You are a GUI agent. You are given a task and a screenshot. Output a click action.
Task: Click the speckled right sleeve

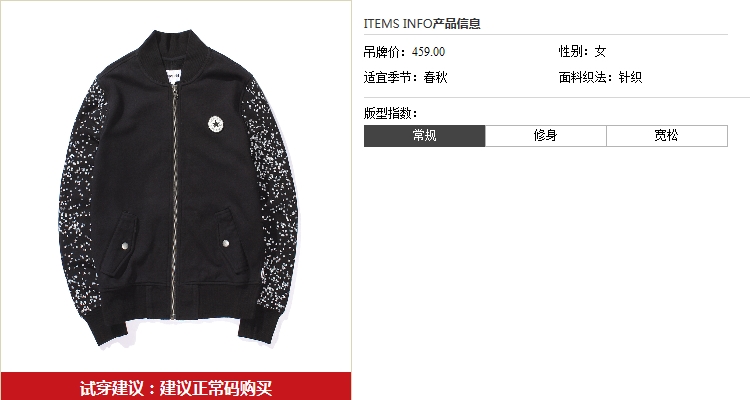click(x=270, y=196)
